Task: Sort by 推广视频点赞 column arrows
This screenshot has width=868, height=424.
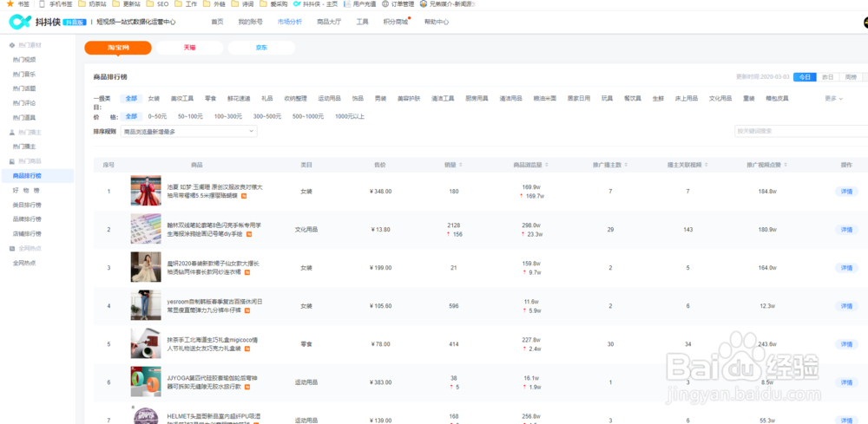Action: [786, 165]
